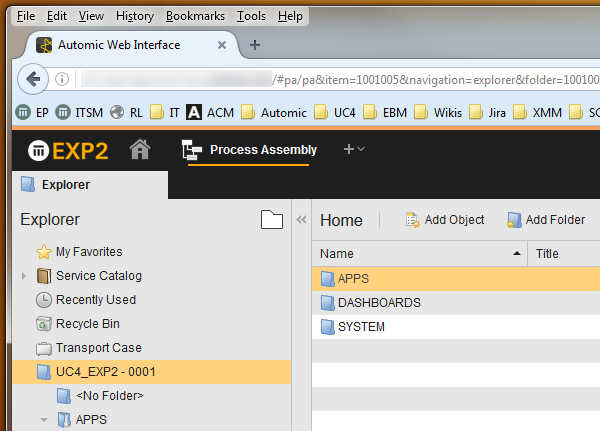Open the Wikis bookmarks folder
The height and width of the screenshot is (431, 600).
tap(438, 113)
